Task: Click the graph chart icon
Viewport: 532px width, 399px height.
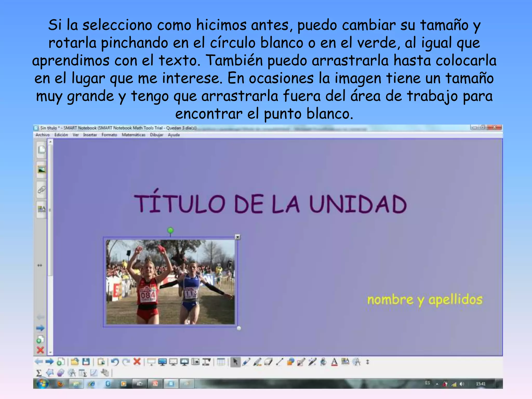Action: coord(94,373)
